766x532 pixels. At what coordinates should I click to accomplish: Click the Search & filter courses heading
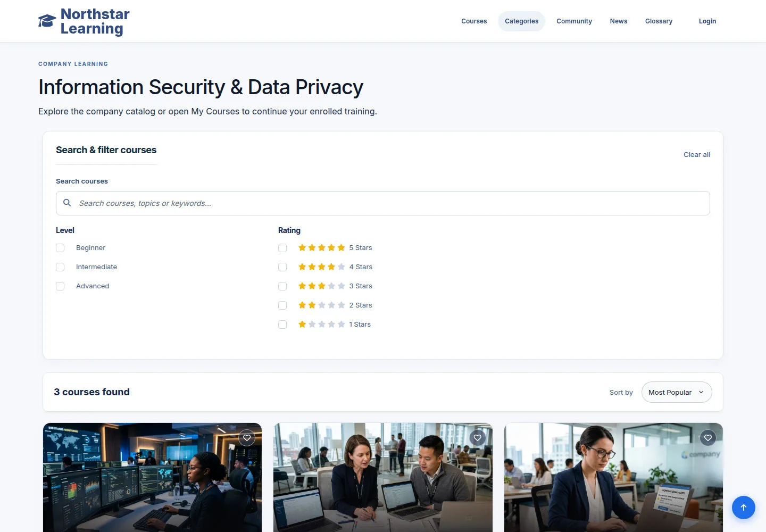[x=106, y=150]
